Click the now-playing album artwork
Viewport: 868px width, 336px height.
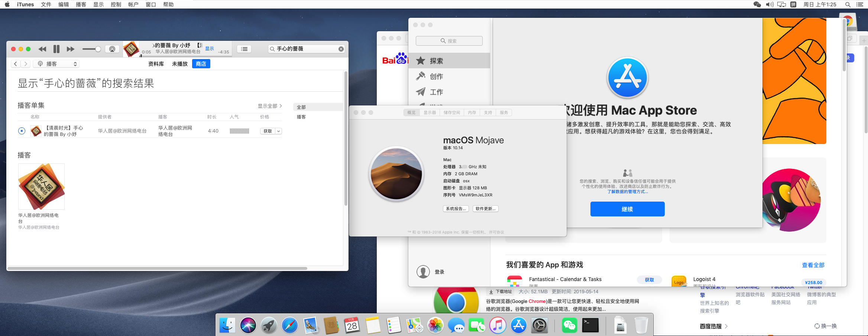coord(131,49)
